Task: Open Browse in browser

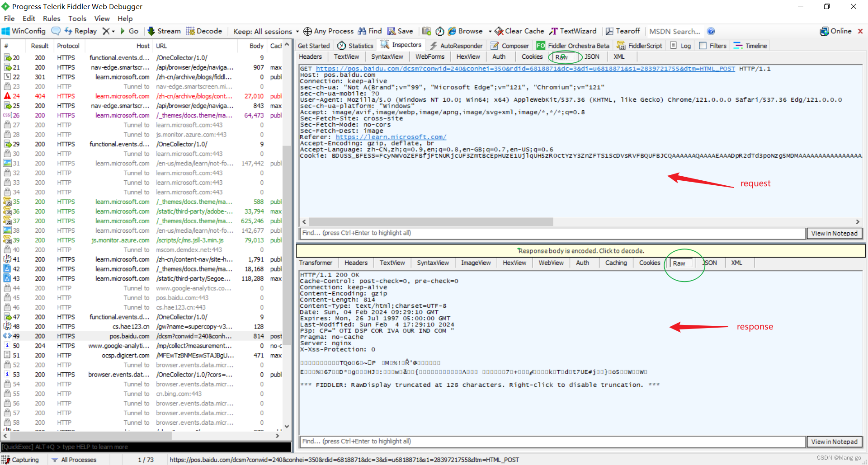Action: coord(465,31)
